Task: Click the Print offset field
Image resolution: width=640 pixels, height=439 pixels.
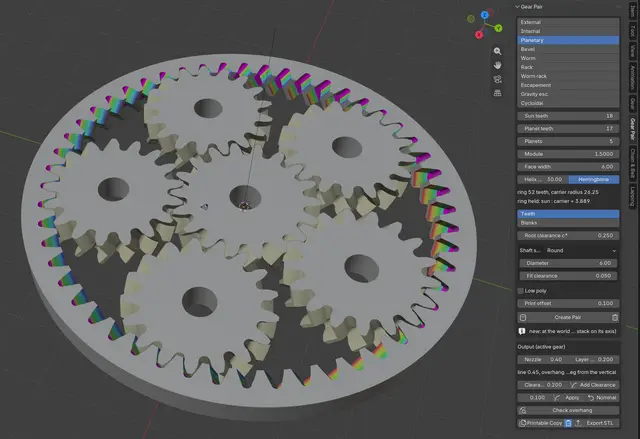Action: (568, 304)
